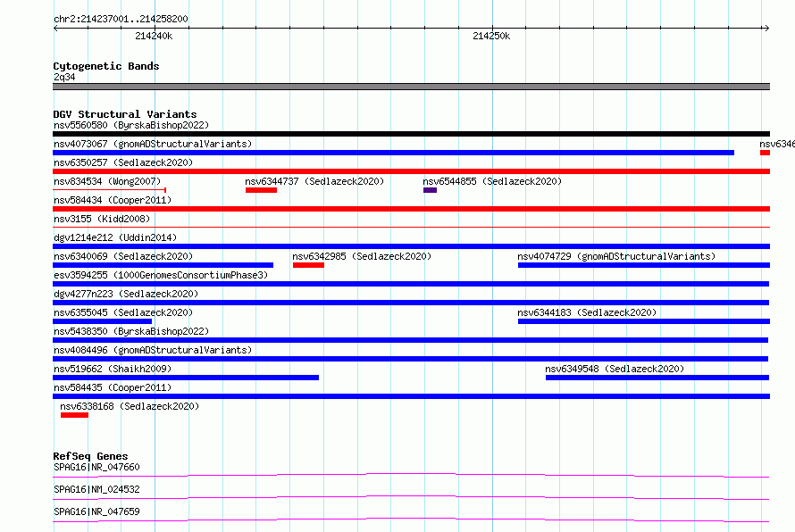Select the blue nsv584435 variant bar
795x532 pixels.
click(x=411, y=396)
